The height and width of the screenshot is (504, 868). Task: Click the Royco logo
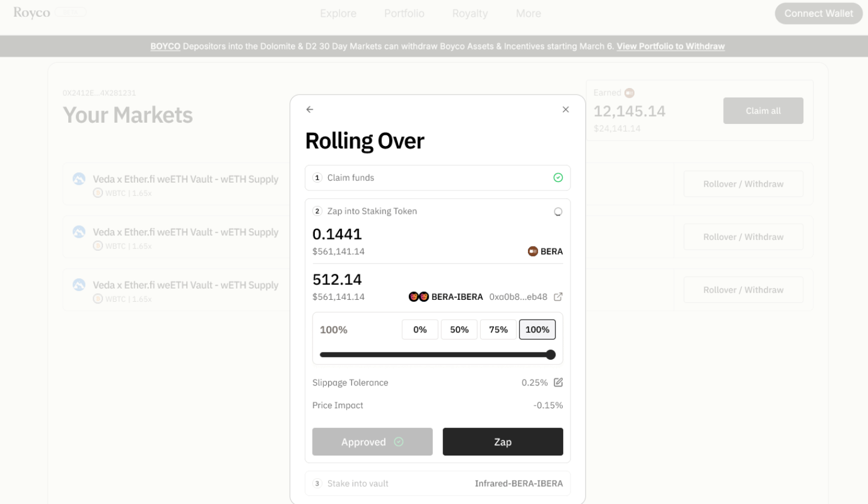pos(32,13)
